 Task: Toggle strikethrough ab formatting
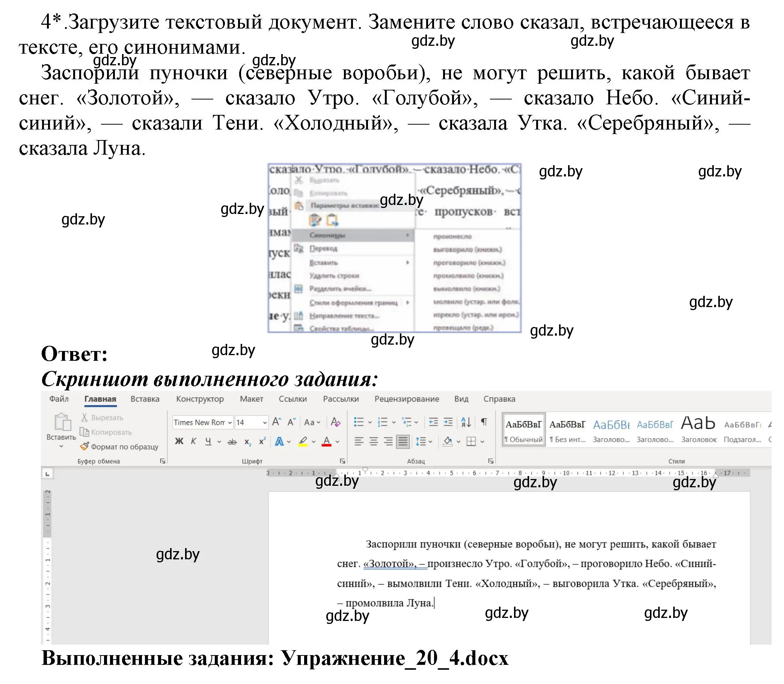[x=232, y=441]
